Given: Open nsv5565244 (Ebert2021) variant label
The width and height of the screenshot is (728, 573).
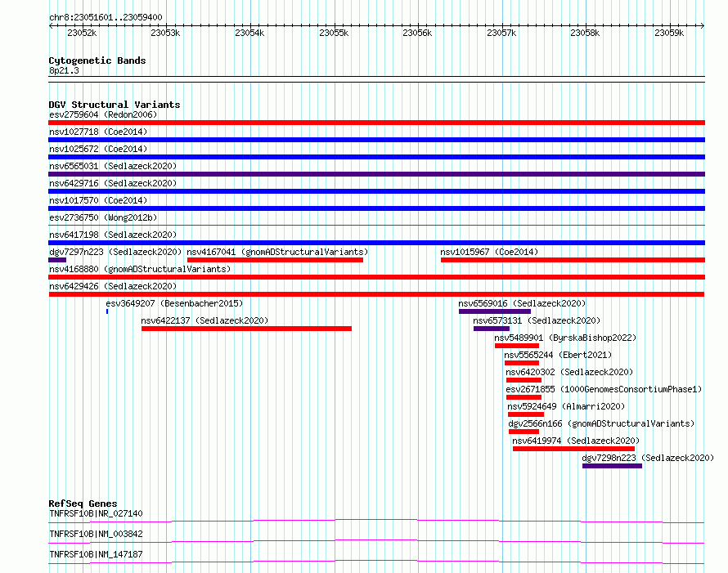Looking at the screenshot, I should pos(558,355).
